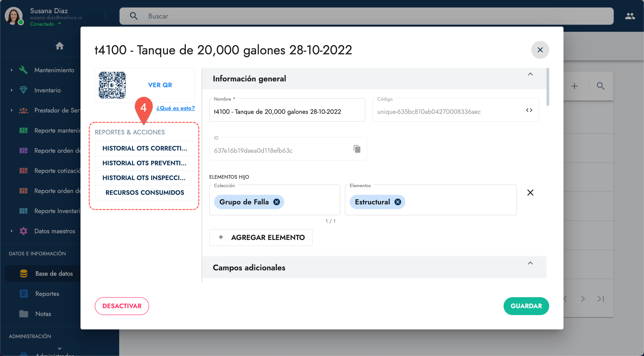Click AGREGAR ELEMENTO button

point(261,237)
